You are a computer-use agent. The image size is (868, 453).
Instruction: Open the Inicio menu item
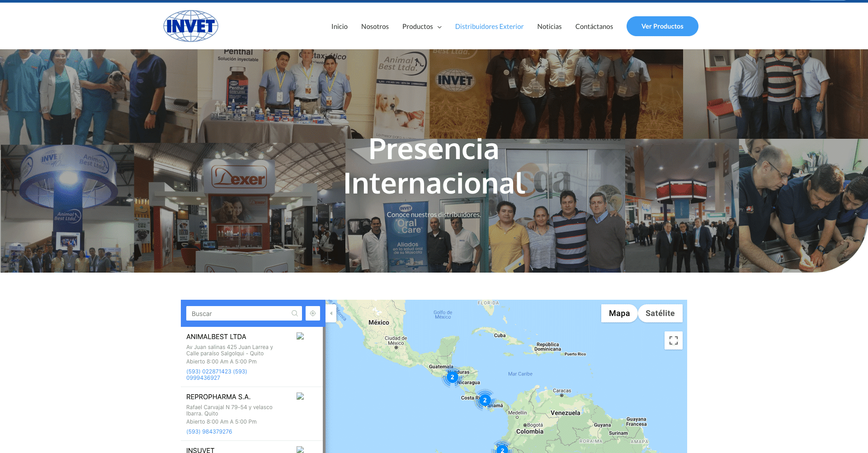click(x=339, y=27)
